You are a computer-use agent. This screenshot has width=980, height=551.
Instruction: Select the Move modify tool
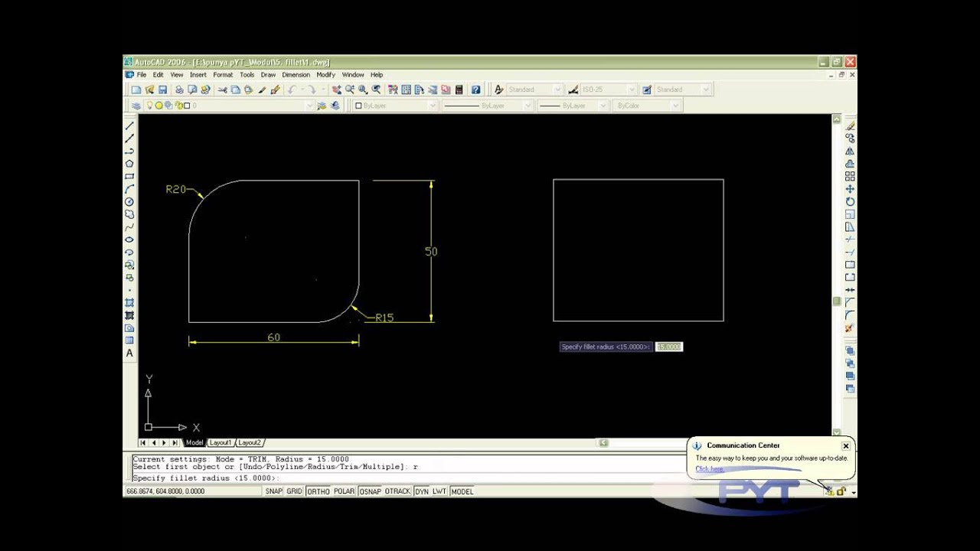coord(850,189)
